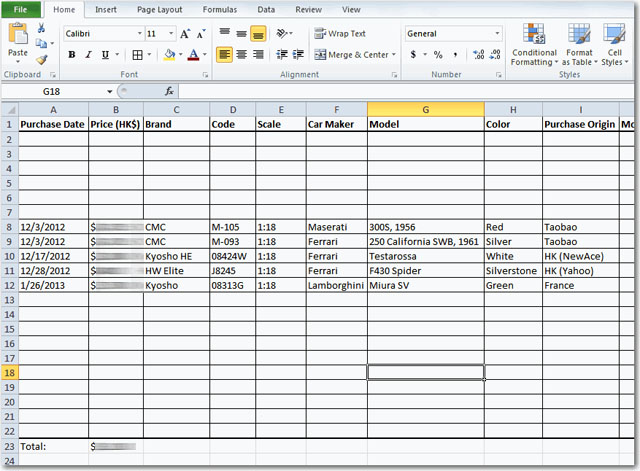640x471 pixels.
Task: Expand the Paste options arrow
Action: [x=18, y=62]
